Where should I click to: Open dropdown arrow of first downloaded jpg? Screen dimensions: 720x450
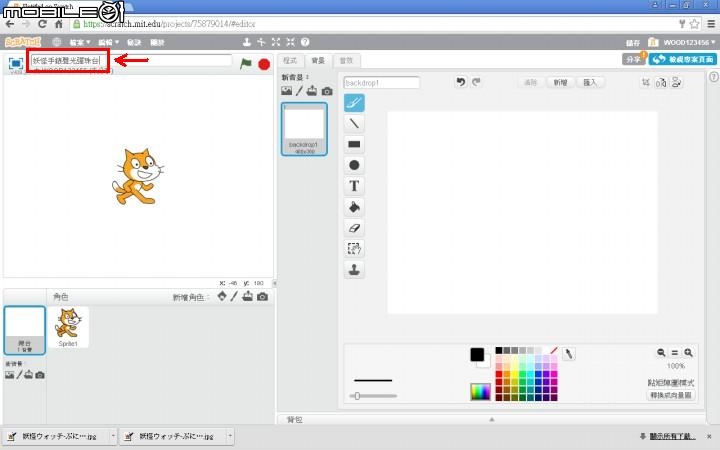[113, 436]
